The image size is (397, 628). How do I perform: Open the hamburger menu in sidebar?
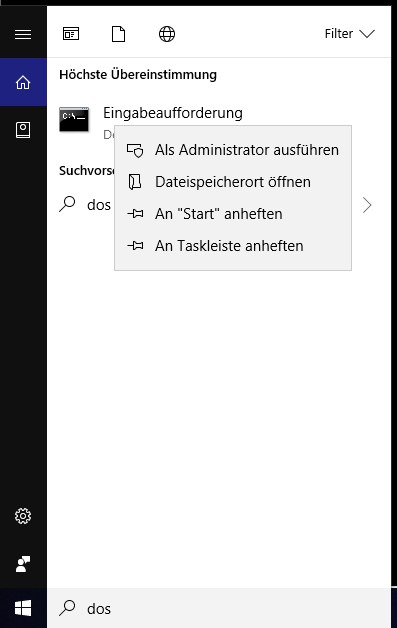(x=23, y=34)
